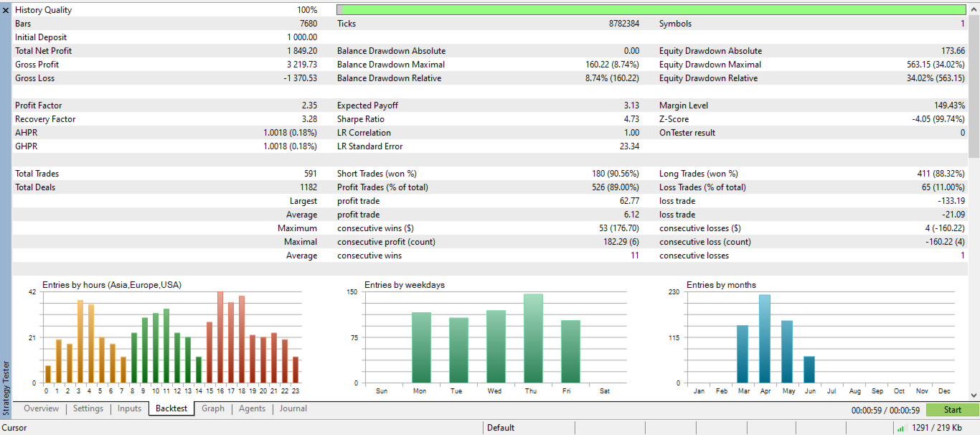Open the Agents tab
The image size is (980, 435).
tap(252, 408)
